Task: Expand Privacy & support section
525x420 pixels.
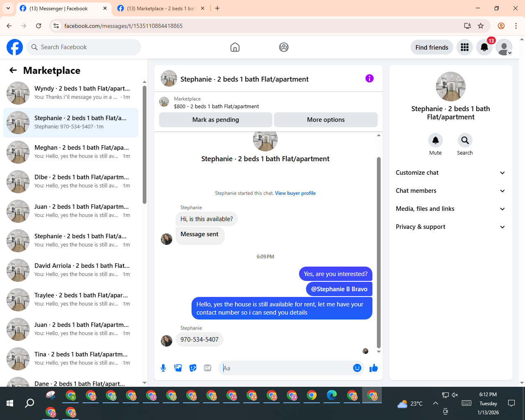Action: click(x=451, y=227)
